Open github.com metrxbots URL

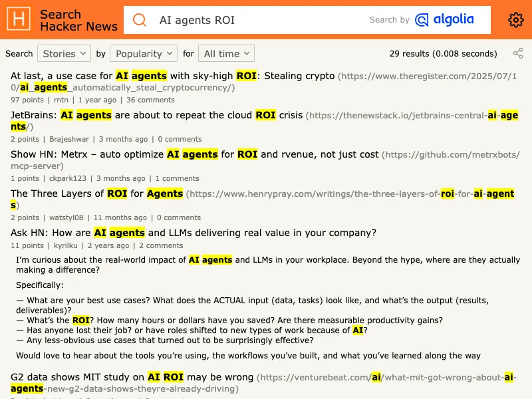(265, 160)
